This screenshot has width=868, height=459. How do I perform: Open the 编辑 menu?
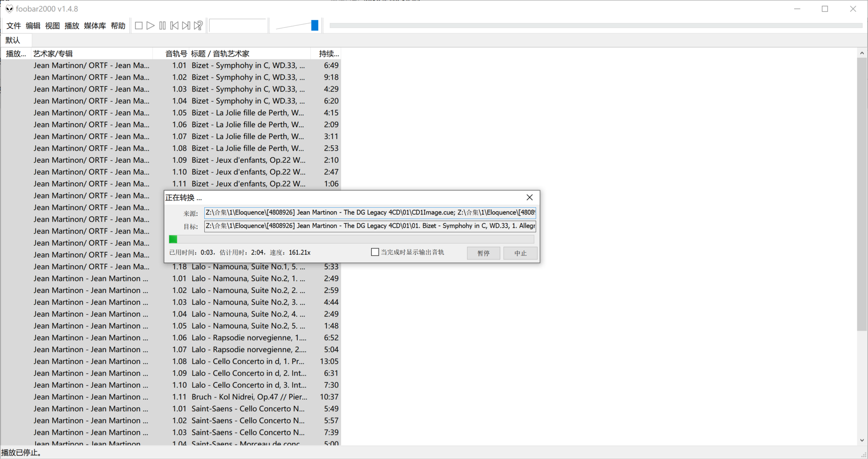(33, 26)
